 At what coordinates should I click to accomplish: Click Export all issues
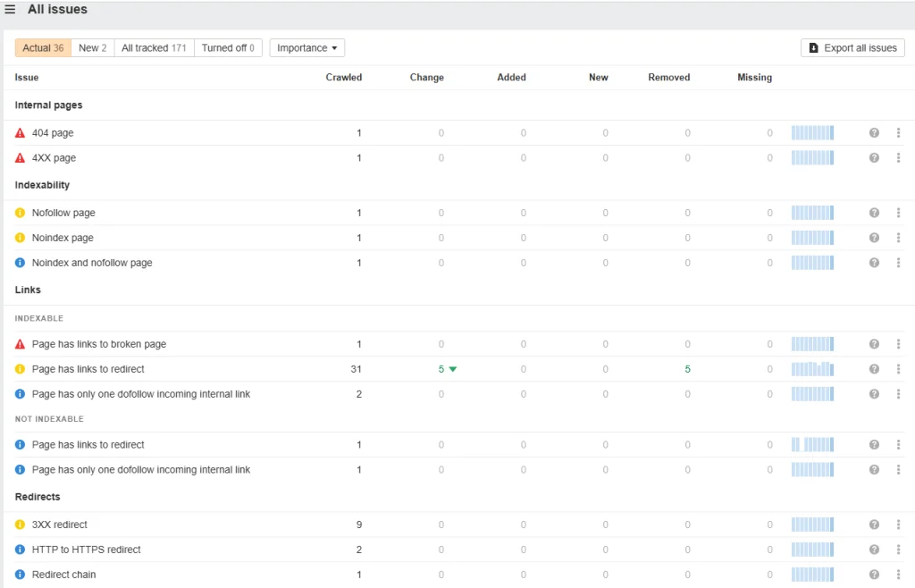click(x=852, y=47)
